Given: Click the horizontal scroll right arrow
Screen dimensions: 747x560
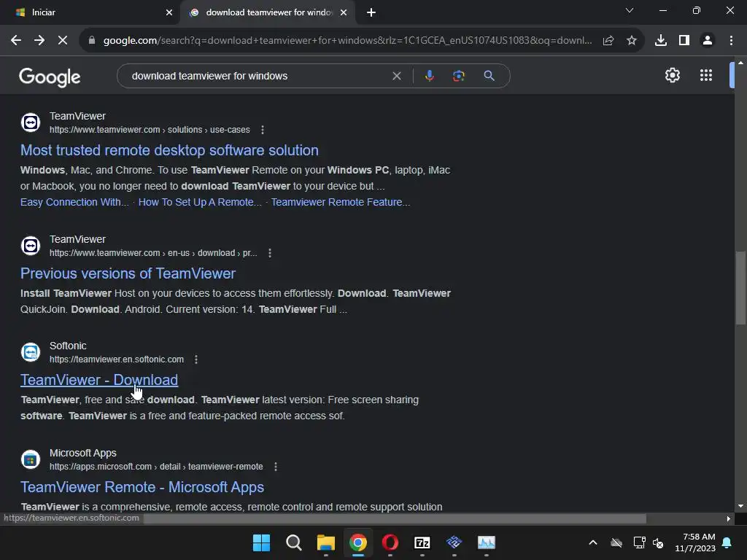Looking at the screenshot, I should (729, 518).
